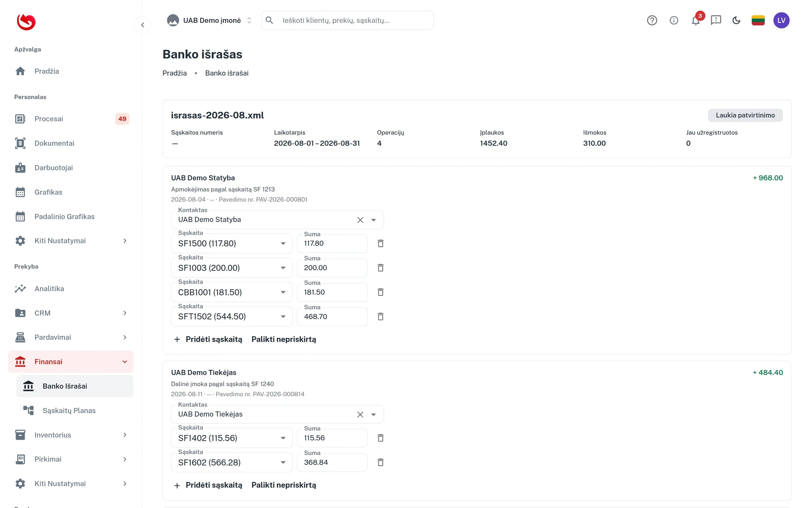
Task: Open Dokumentai in the sidebar
Action: tap(71, 144)
